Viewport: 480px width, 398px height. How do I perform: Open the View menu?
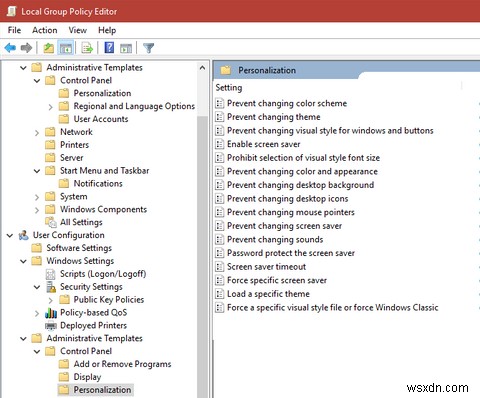coord(78,30)
